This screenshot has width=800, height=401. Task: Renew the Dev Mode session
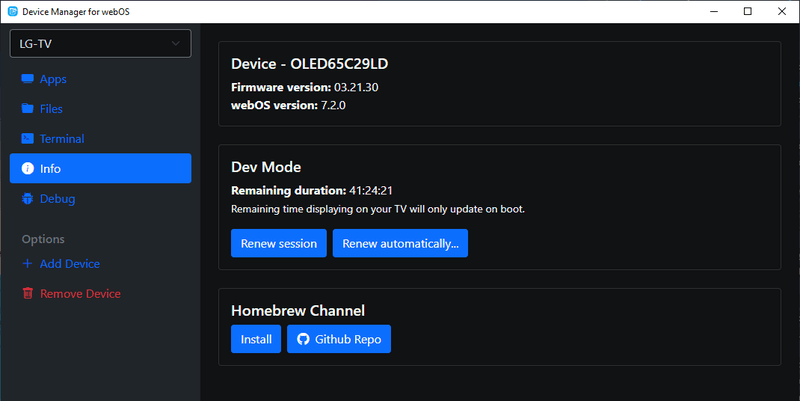[x=279, y=243]
